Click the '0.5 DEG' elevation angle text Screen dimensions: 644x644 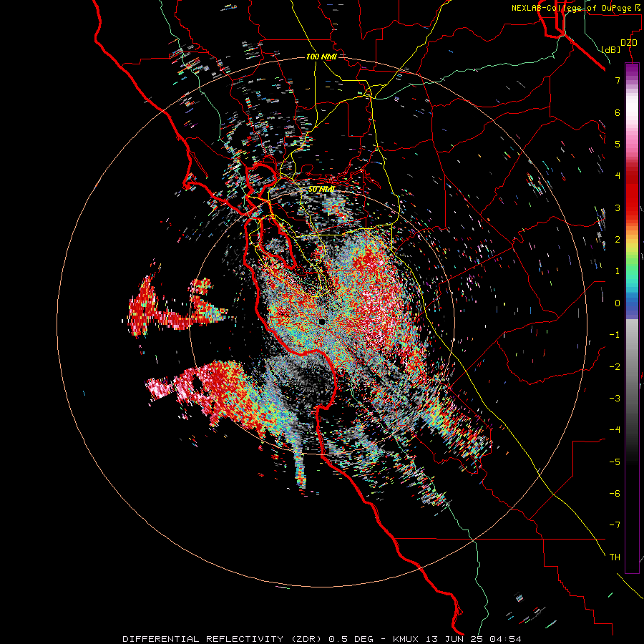[351, 639]
